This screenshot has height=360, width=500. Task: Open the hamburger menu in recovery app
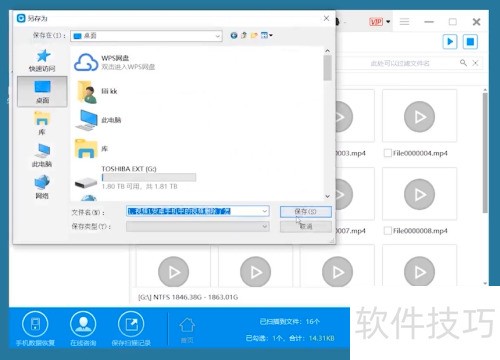(x=405, y=22)
